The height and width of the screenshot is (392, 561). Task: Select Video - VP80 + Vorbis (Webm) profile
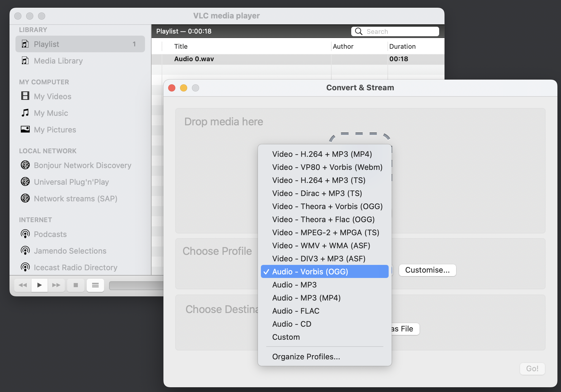325,167
